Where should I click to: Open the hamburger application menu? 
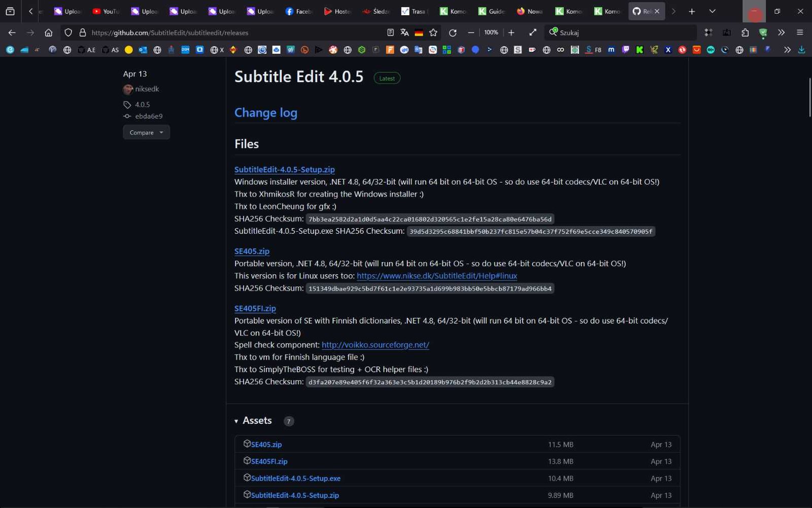coord(800,33)
